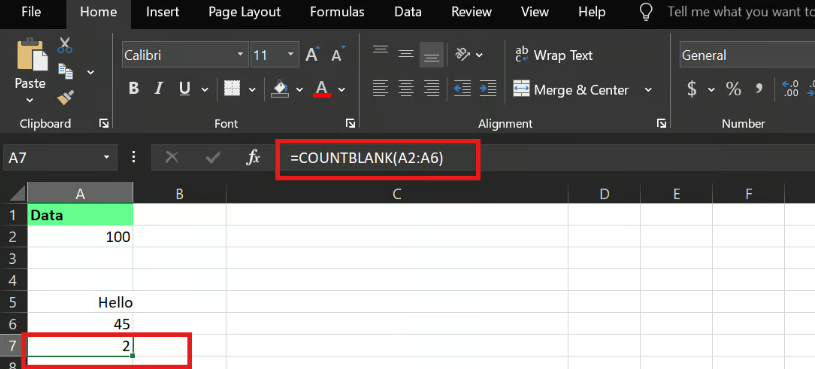815x369 pixels.
Task: Open fill color dropdown arrow
Action: (299, 89)
